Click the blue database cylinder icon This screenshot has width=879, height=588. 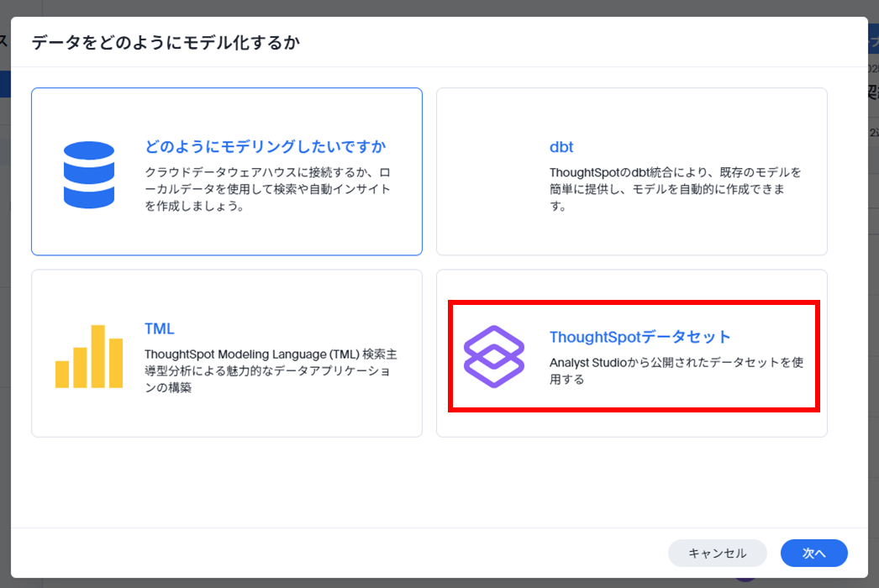pyautogui.click(x=88, y=175)
